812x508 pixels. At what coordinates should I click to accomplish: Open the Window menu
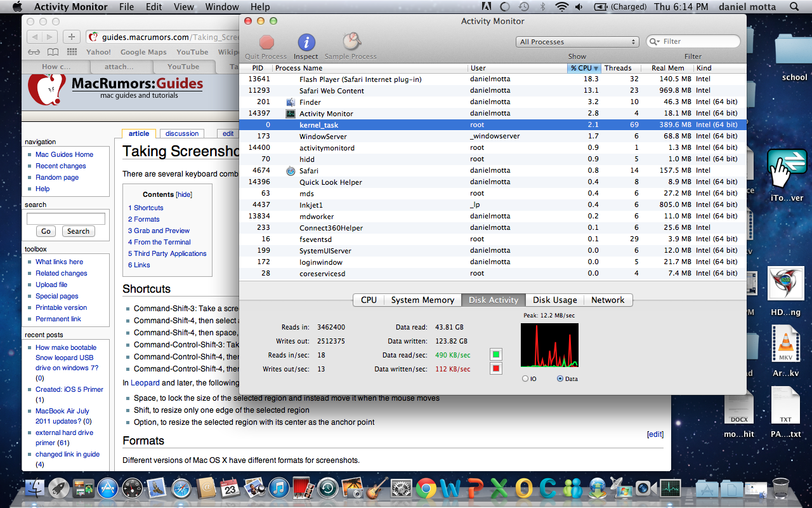pos(222,7)
